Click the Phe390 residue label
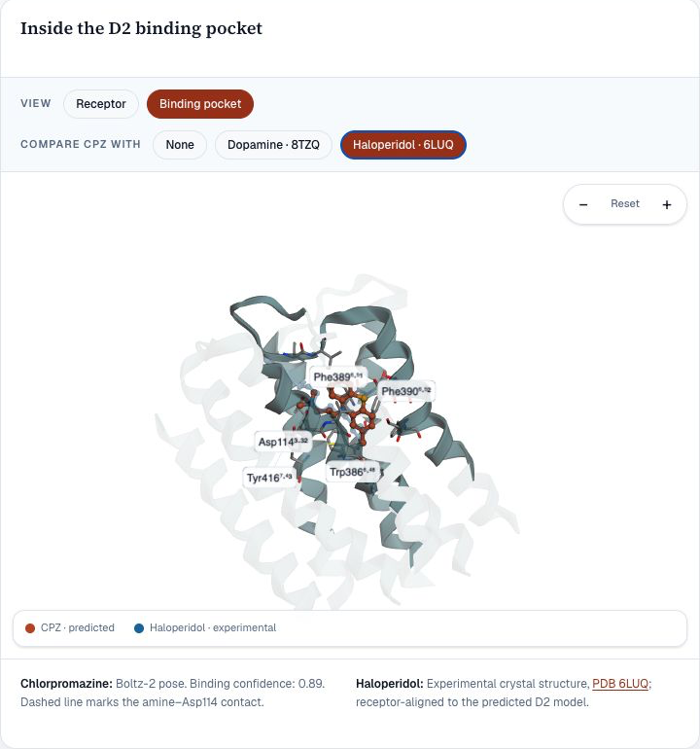 click(405, 391)
